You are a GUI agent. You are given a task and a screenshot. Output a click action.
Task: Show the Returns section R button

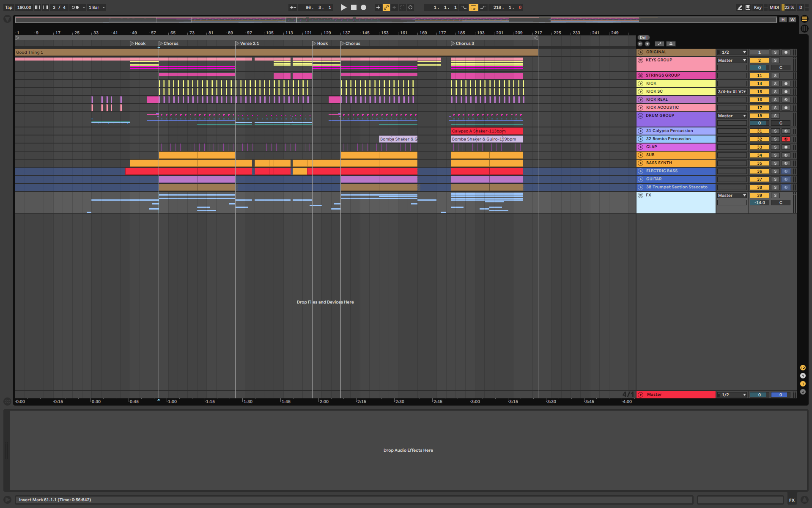click(803, 375)
